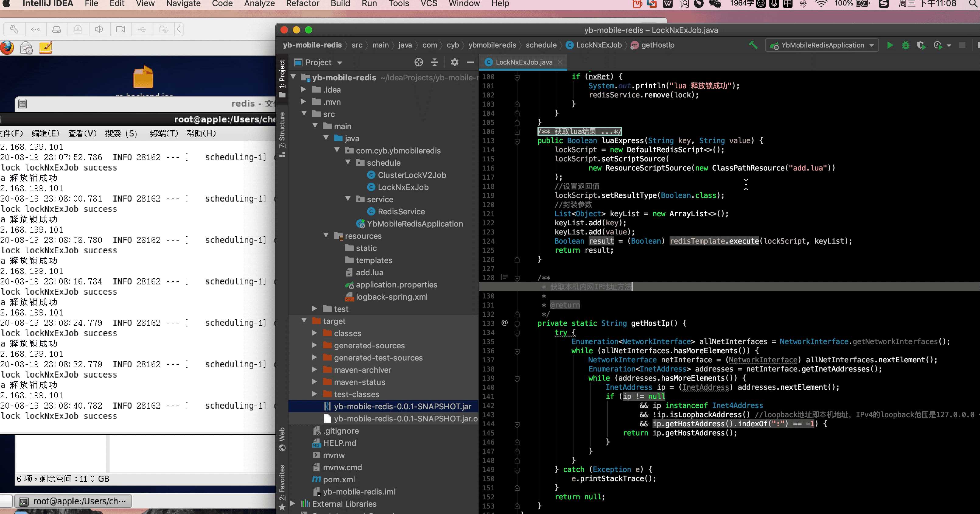Open the profiler run options dropdown arrow
This screenshot has width=980, height=514.
point(948,46)
